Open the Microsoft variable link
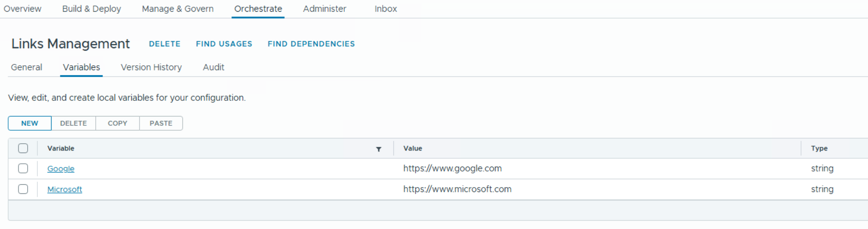Screen dimensions: 868x229 point(65,190)
